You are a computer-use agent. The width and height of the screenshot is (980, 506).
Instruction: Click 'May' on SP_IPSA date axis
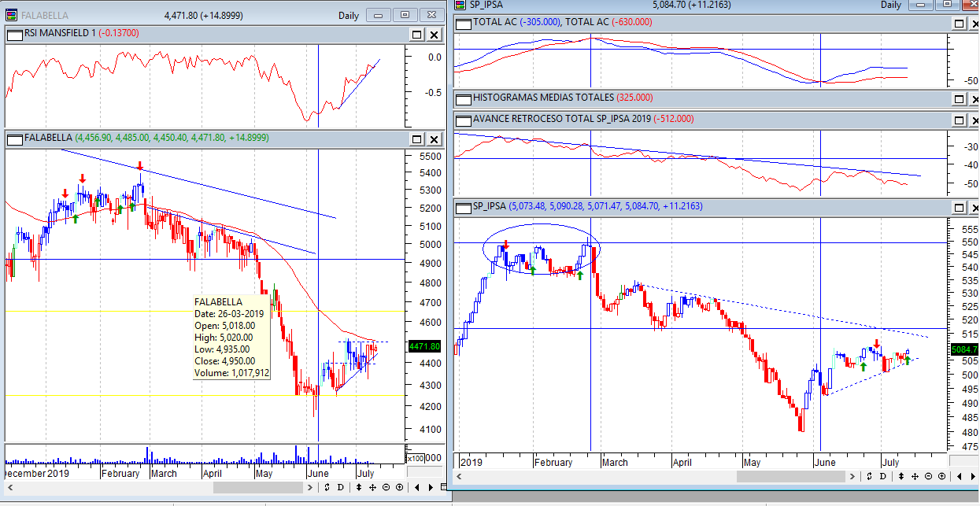pos(753,462)
